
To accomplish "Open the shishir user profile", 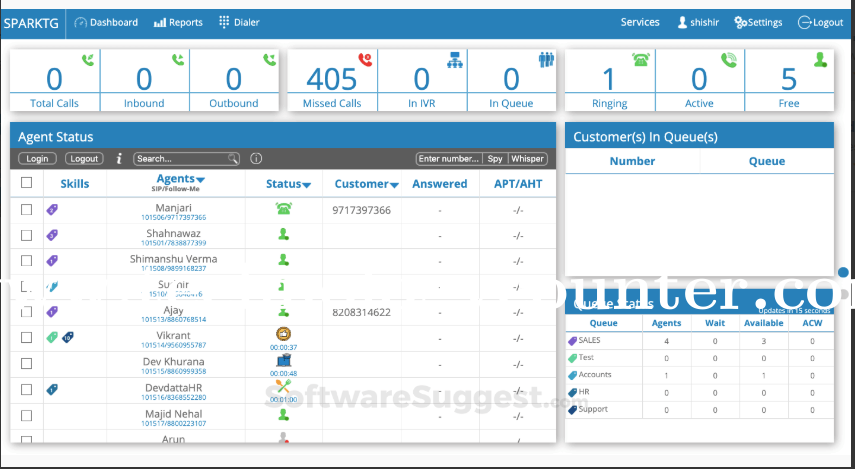I will pos(698,22).
